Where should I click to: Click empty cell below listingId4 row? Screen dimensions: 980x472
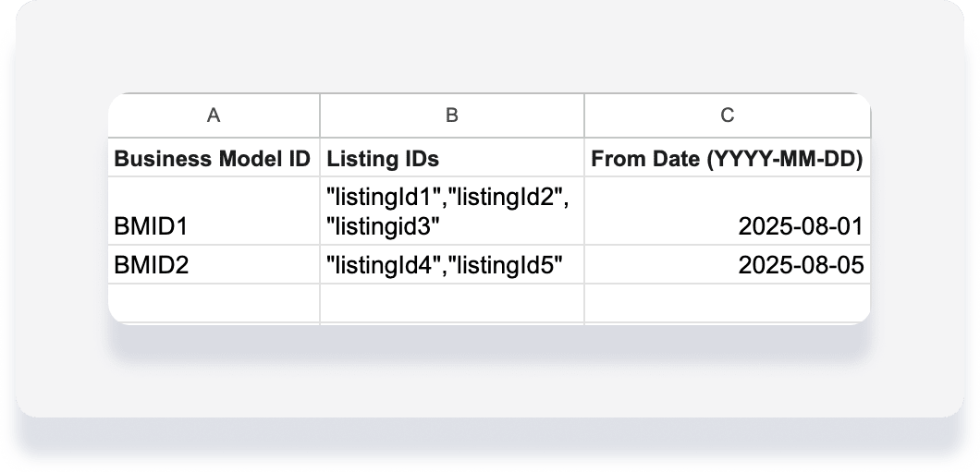452,303
